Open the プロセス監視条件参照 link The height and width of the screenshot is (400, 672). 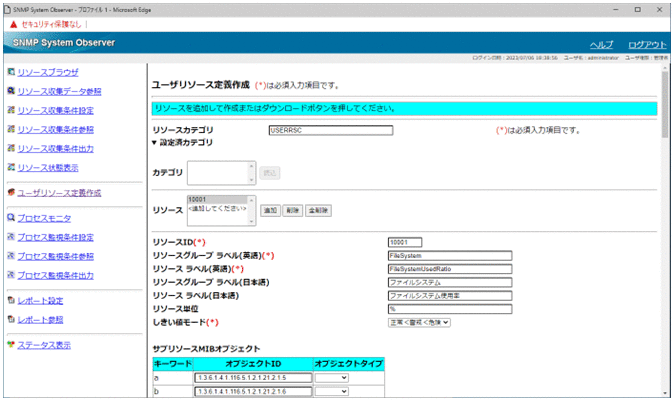coord(56,256)
